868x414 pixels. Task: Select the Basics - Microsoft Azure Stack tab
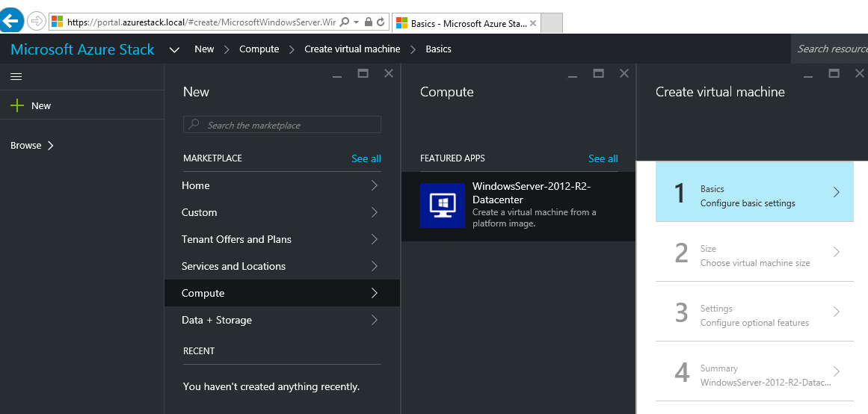(x=466, y=23)
